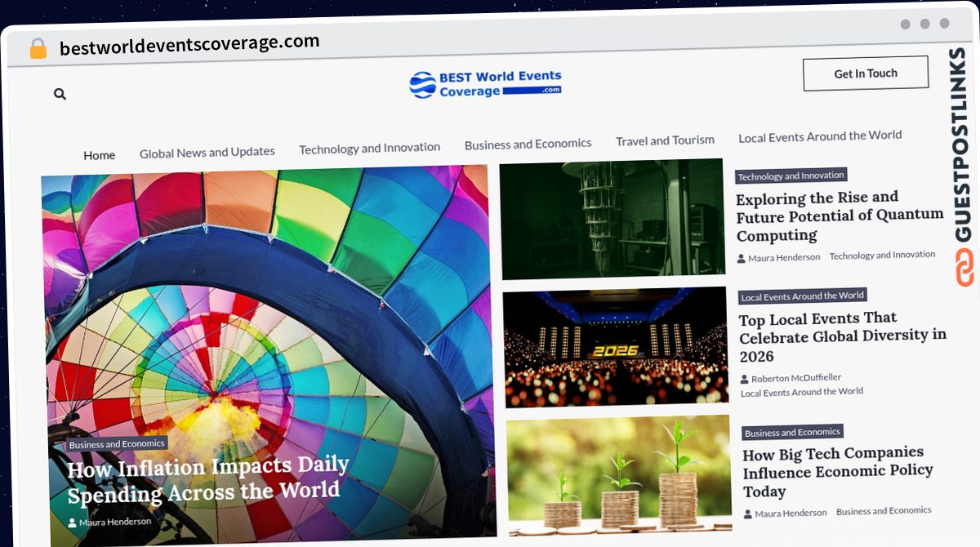The width and height of the screenshot is (980, 547).
Task: Open How Inflation Impacts Daily Spending article
Action: click(x=208, y=481)
